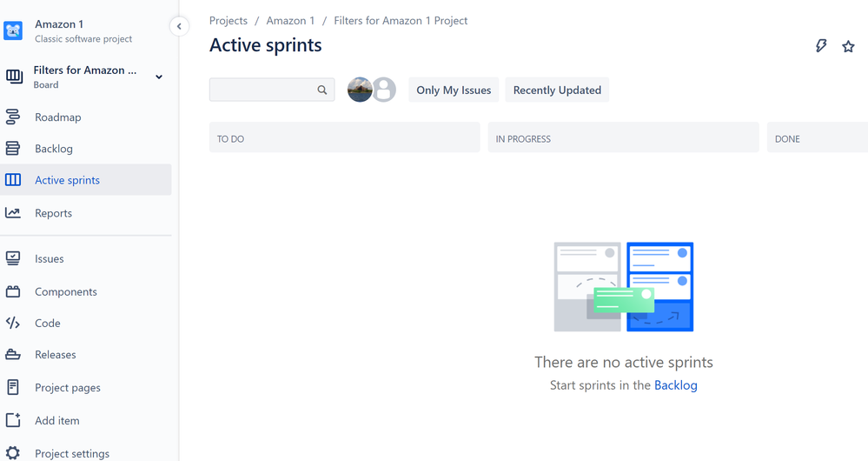Open Issues in the sidebar

point(50,258)
